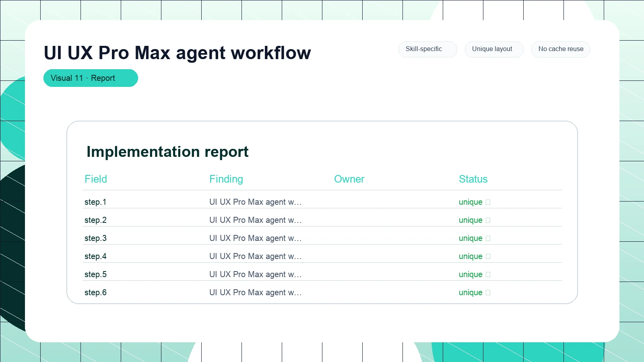This screenshot has width=644, height=362.
Task: Click the Status column header
Action: click(473, 179)
